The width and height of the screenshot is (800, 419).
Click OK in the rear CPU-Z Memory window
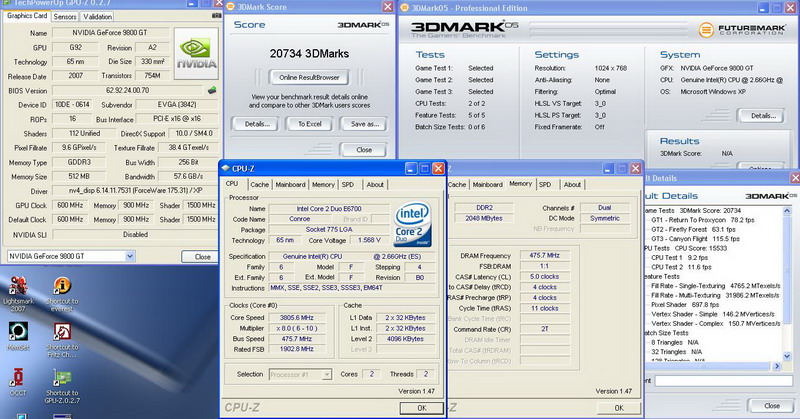point(619,408)
